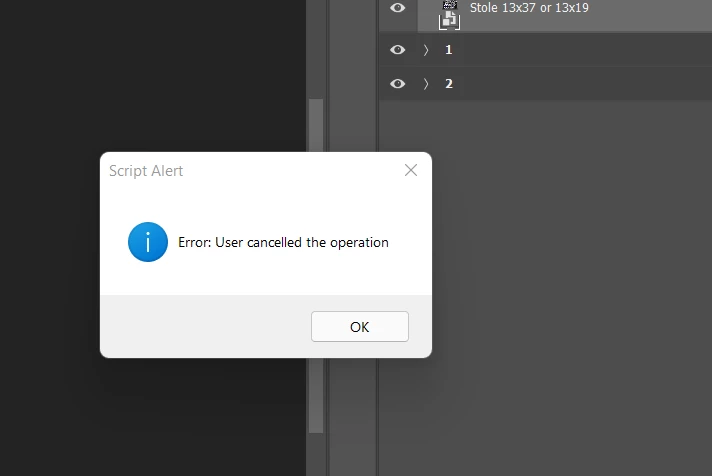The image size is (712, 476).
Task: Select the layer named Stole 13x37 or 13x19
Action: coord(529,8)
